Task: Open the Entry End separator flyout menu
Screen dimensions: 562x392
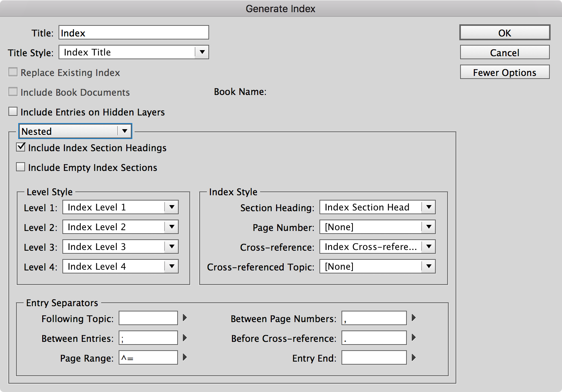Action: coord(414,357)
